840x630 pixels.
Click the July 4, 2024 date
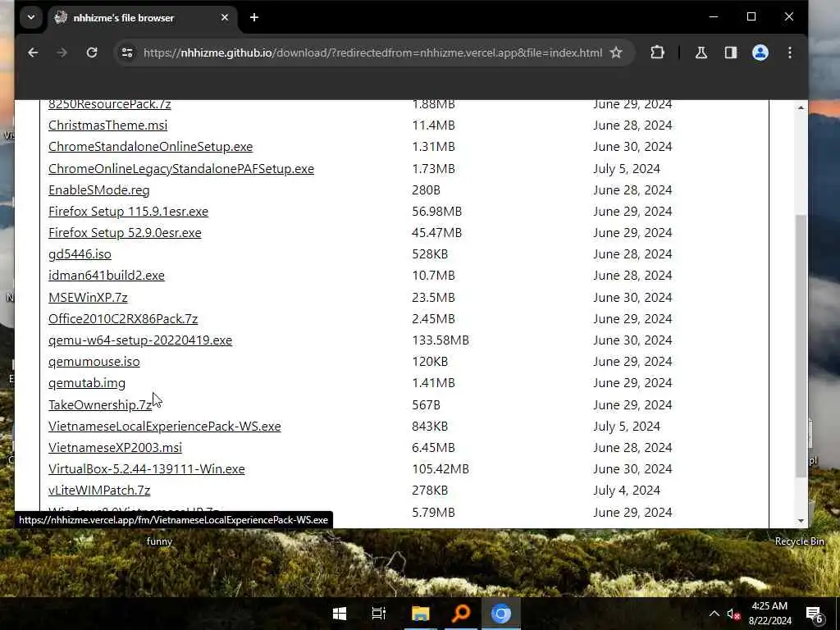pyautogui.click(x=627, y=491)
